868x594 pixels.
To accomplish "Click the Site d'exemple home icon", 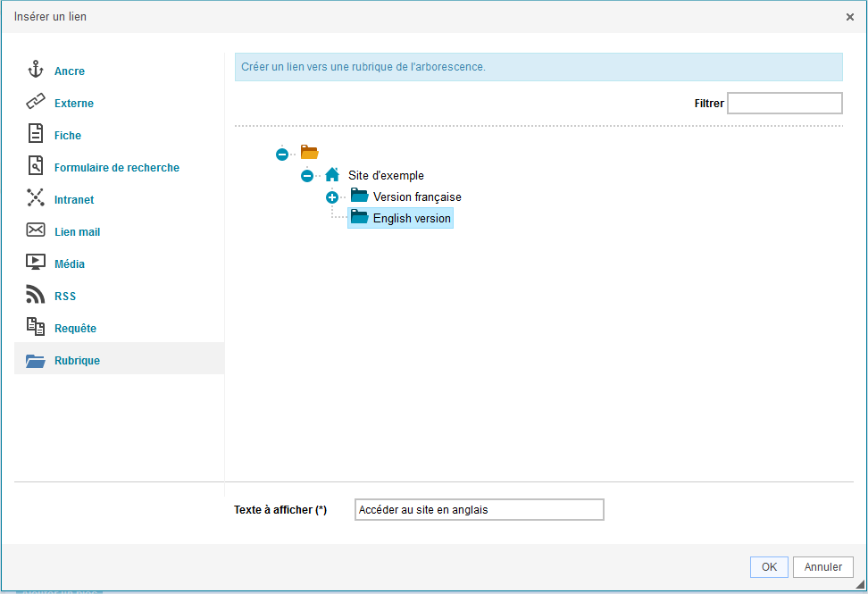I will 332,175.
